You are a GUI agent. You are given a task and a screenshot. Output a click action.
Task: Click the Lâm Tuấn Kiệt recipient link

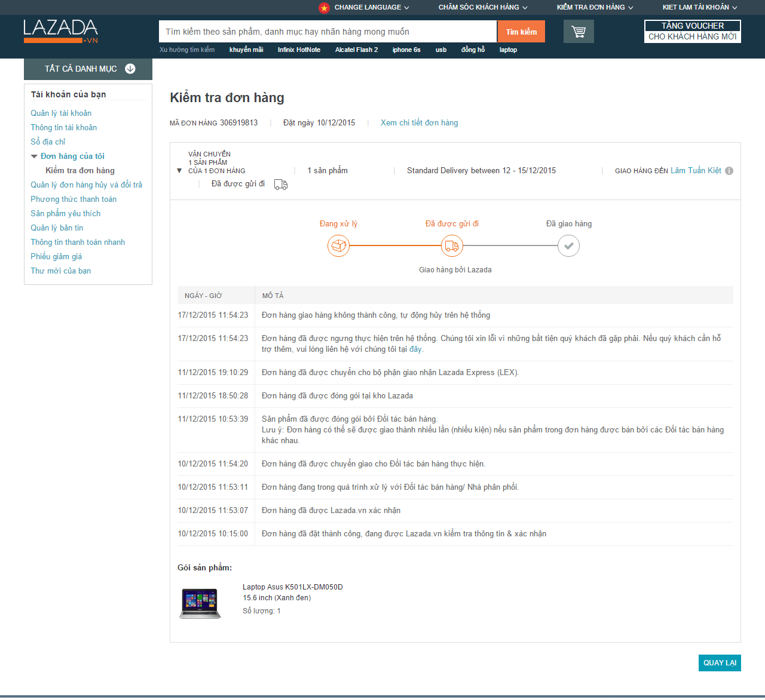click(x=696, y=171)
